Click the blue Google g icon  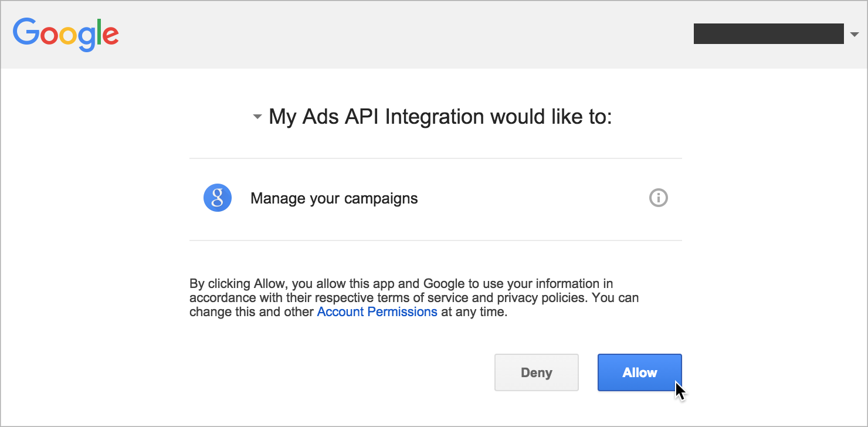click(218, 198)
